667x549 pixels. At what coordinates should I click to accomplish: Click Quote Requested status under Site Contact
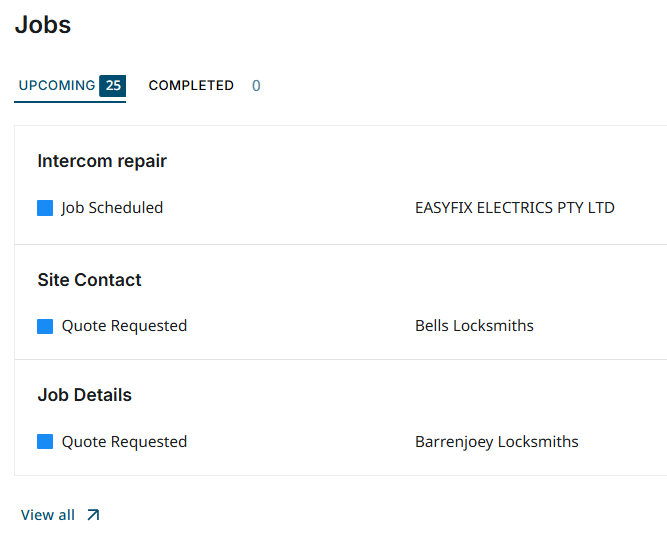coord(124,326)
